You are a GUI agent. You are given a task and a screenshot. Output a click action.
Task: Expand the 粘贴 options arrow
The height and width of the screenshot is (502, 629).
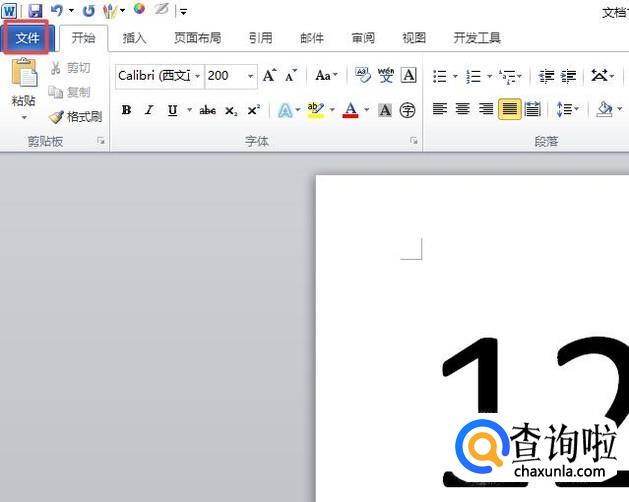24,118
